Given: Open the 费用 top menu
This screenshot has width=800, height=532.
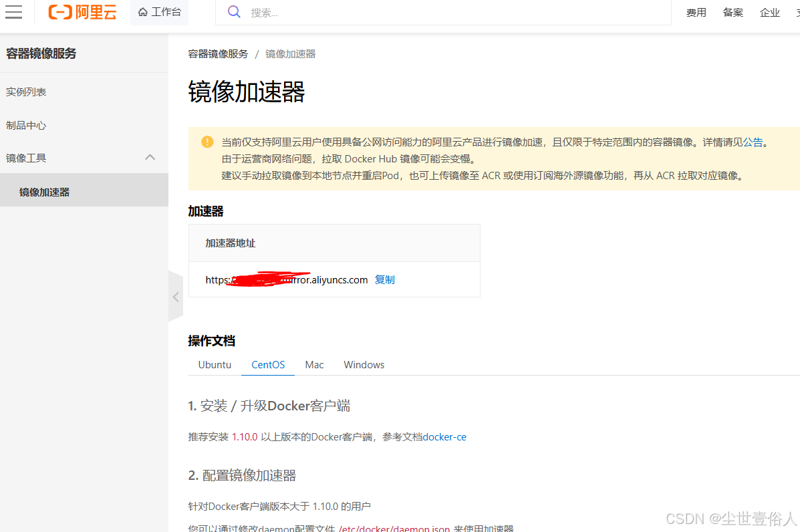Looking at the screenshot, I should pyautogui.click(x=696, y=13).
